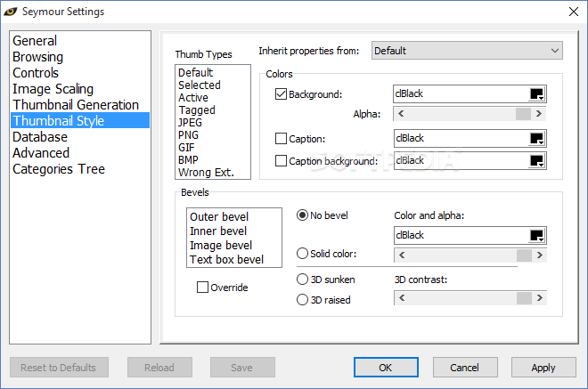The image size is (588, 389).
Task: Confirm settings with OK button
Action: tap(386, 368)
